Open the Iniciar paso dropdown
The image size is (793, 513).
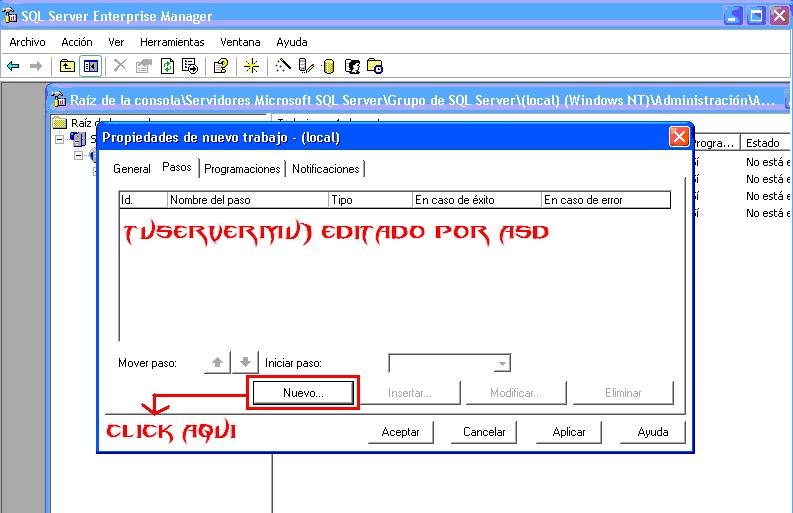click(502, 363)
